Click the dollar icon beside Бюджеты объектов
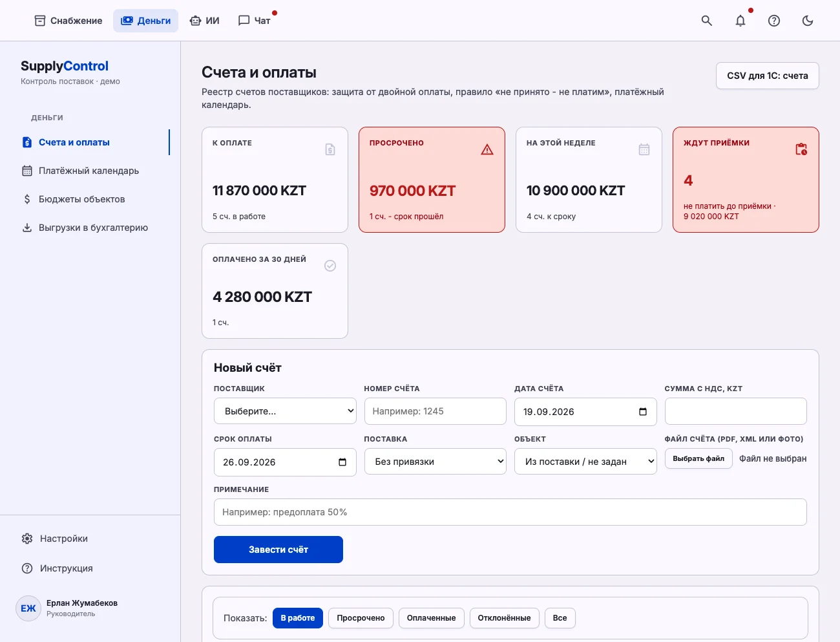Screen dimensions: 840x642 coord(27,199)
